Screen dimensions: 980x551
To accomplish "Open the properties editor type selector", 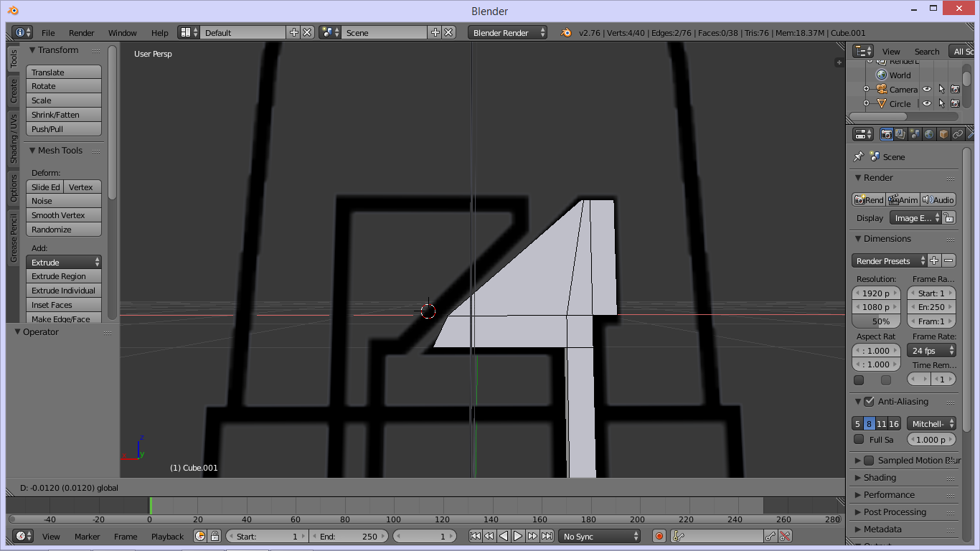I will click(x=863, y=134).
